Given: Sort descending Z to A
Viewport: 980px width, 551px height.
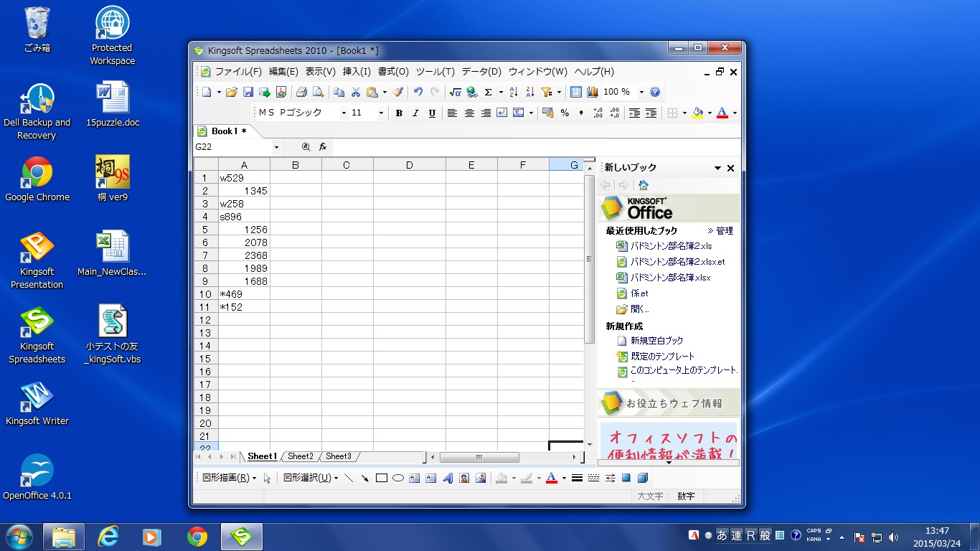Looking at the screenshot, I should [530, 92].
